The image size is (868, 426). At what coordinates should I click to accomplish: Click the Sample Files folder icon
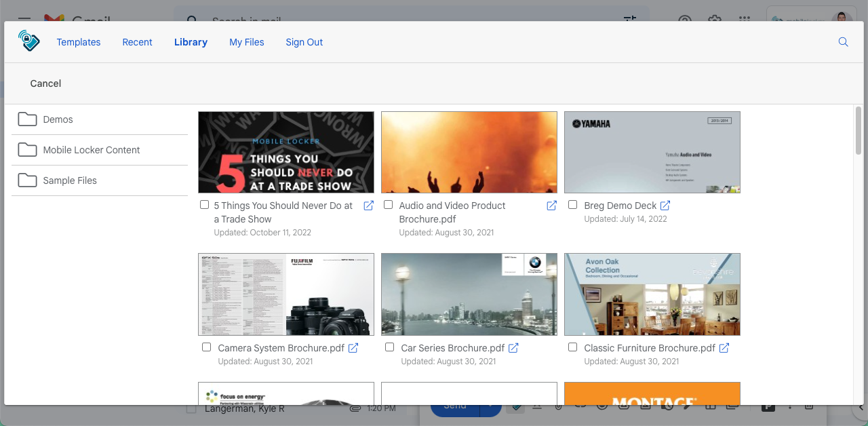tap(27, 180)
